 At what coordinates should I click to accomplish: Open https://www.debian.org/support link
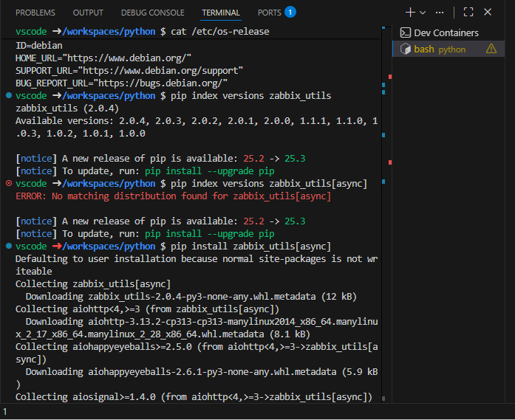click(x=160, y=71)
